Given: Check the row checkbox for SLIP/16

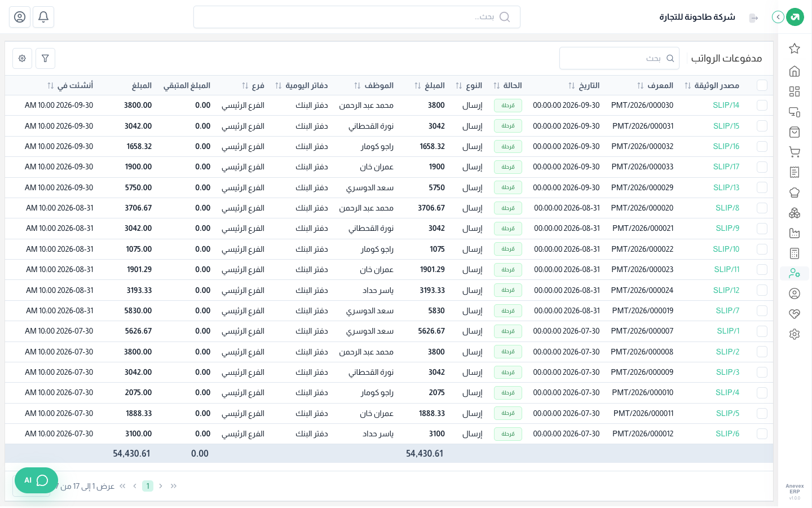Looking at the screenshot, I should 762,146.
